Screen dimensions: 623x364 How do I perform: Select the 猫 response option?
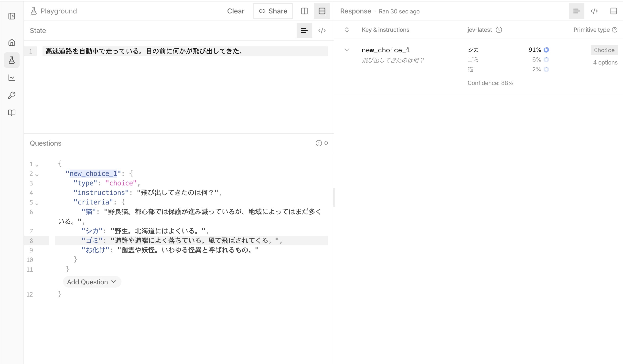470,69
